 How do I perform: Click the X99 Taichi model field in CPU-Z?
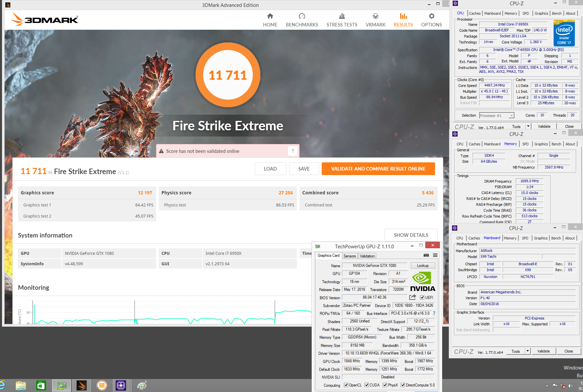pos(510,256)
